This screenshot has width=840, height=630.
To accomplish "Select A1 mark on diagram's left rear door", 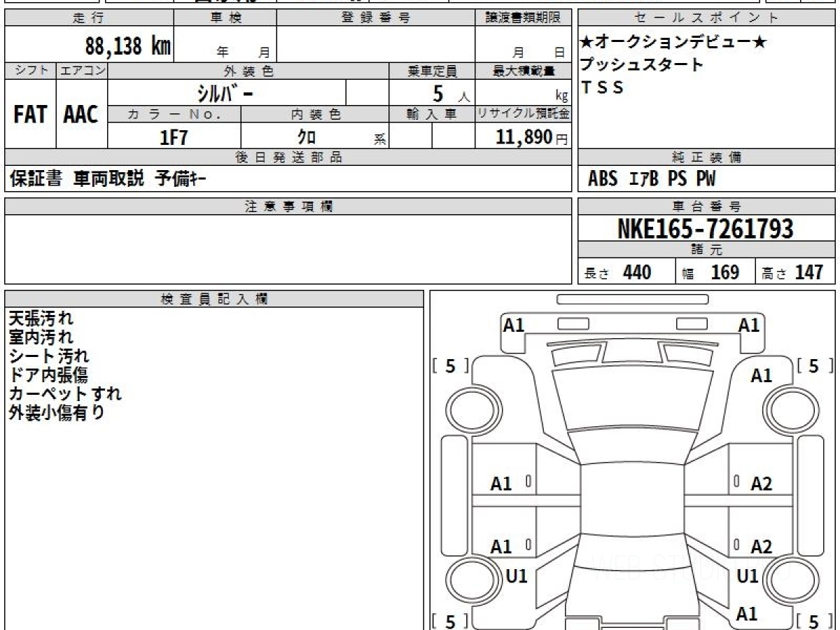I will coord(501,547).
